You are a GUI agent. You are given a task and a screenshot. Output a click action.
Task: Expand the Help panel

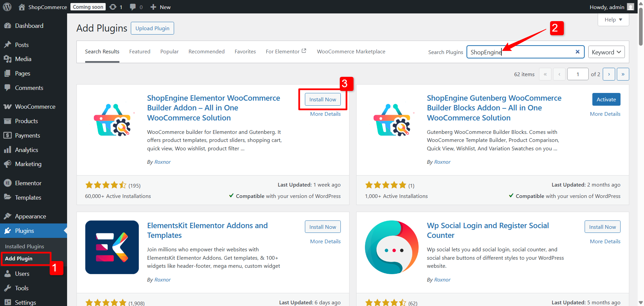tap(613, 19)
